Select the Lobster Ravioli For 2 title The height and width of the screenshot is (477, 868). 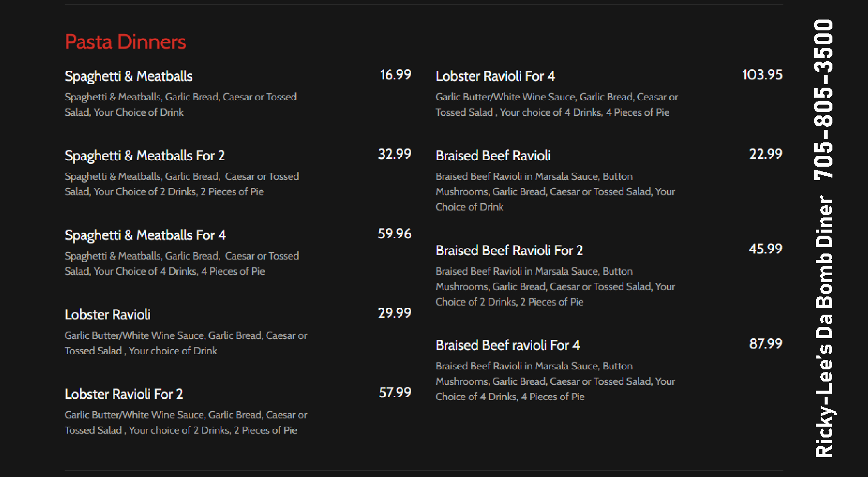tap(124, 394)
